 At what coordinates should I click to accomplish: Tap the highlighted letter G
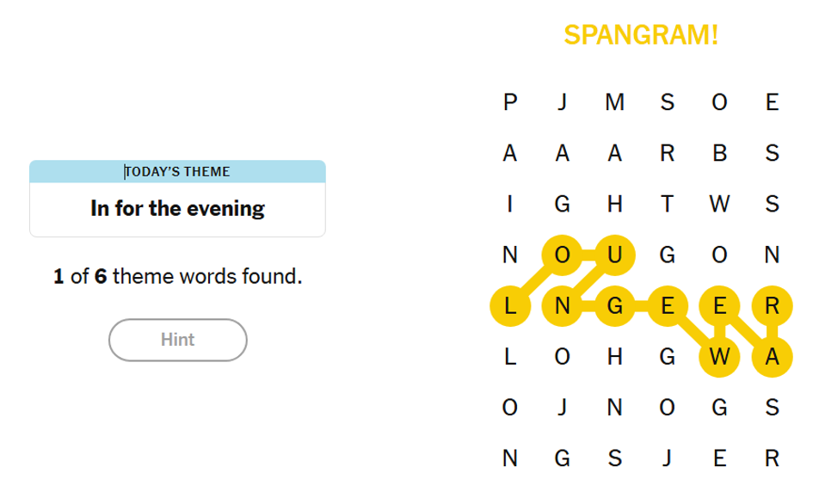[x=614, y=306]
